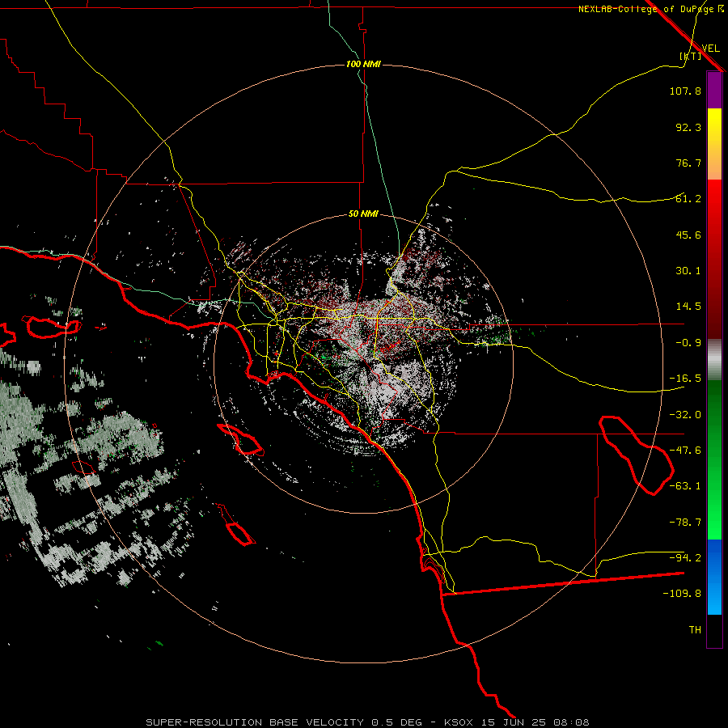The width and height of the screenshot is (728, 728).
Task: Click the -47.6 legend value
Action: (685, 451)
